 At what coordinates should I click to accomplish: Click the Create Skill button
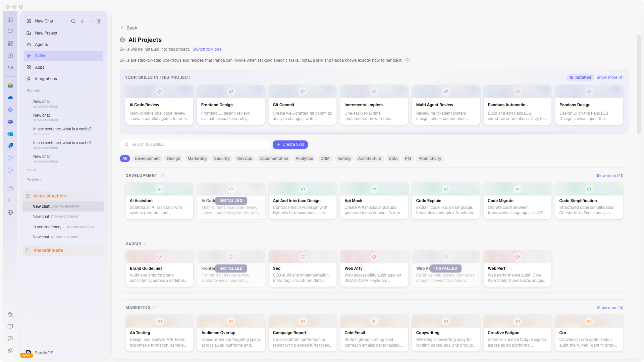click(290, 144)
